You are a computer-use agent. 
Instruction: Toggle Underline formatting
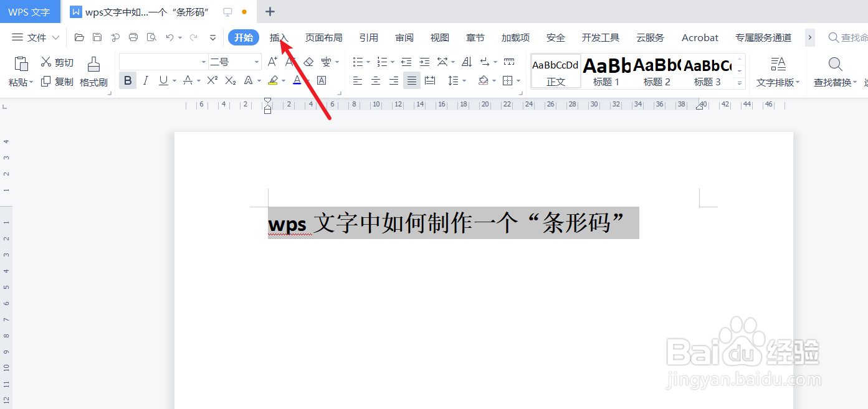click(163, 80)
